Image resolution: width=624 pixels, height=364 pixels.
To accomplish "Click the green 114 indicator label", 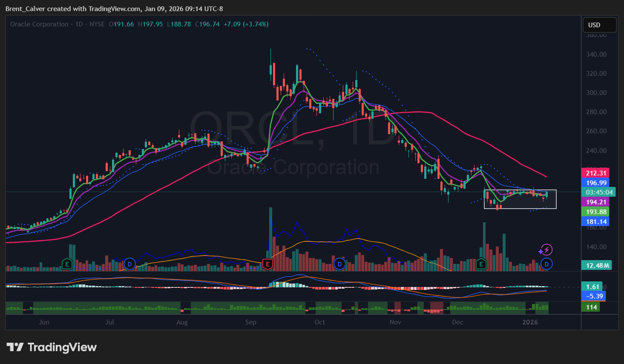I will 591,307.
